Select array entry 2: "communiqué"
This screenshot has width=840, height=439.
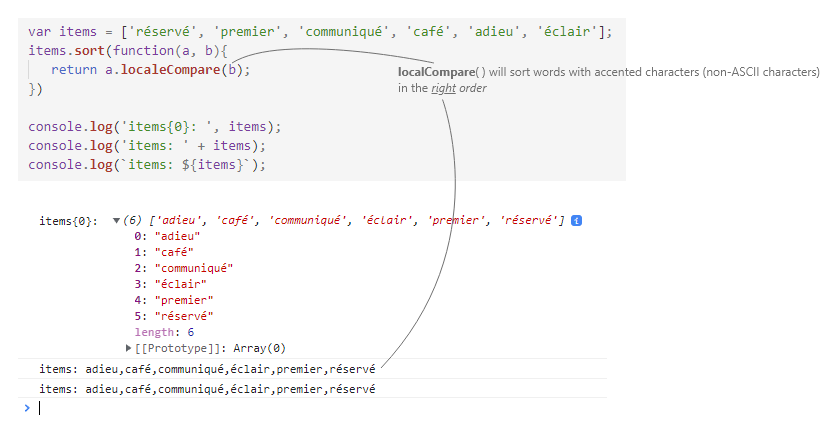184,268
